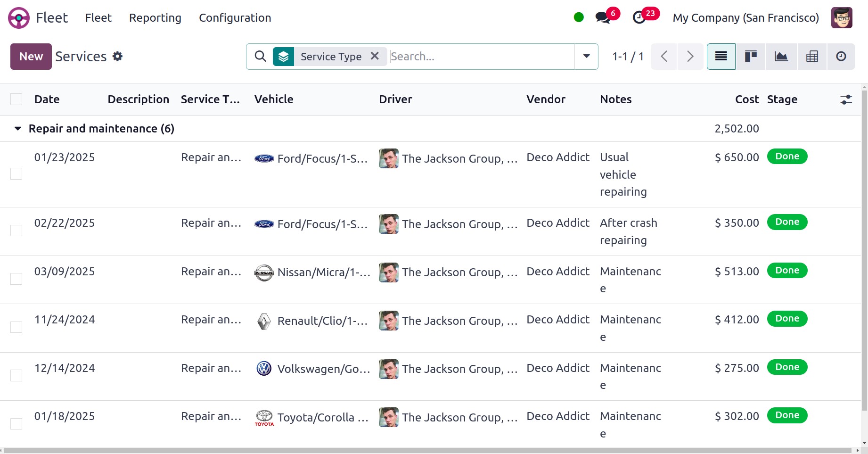
Task: Select the 03/09/2025 service row checkbox
Action: 16,279
